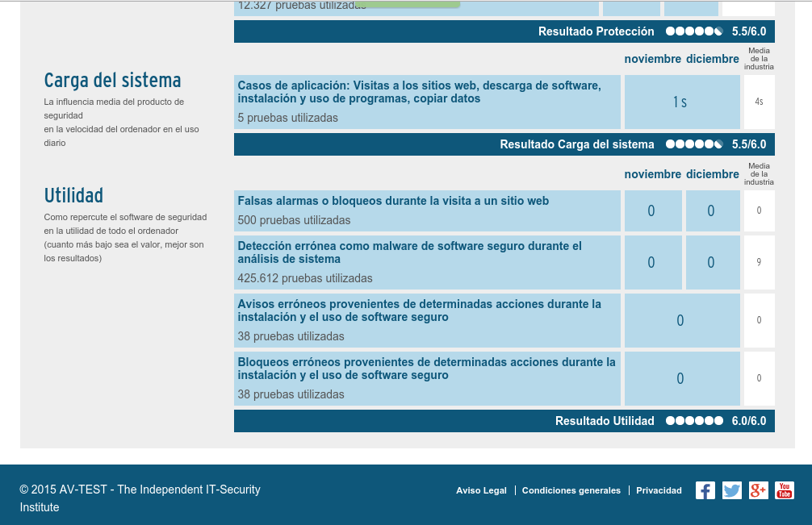
Task: Click 'Detección errónea como malware' row title
Action: [409, 252]
